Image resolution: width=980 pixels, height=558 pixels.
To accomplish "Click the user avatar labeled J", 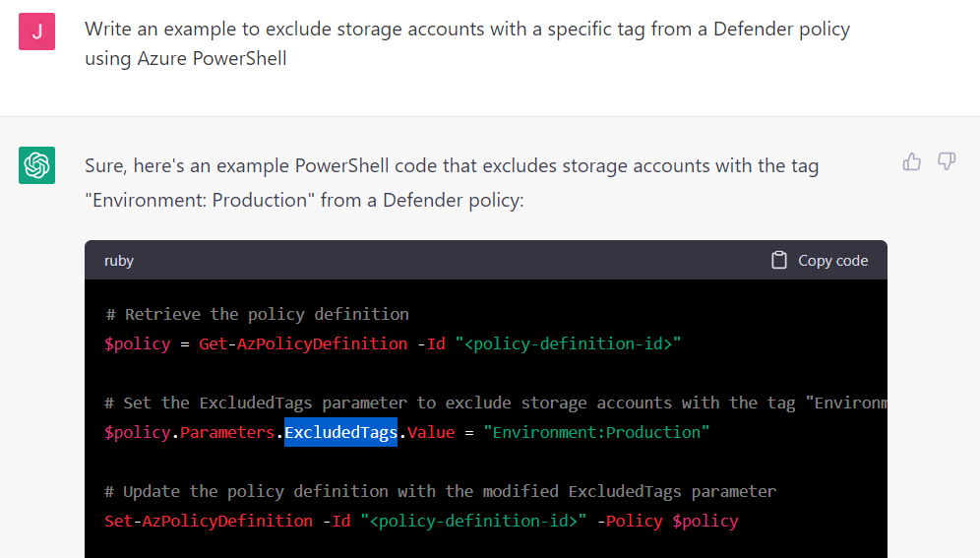I will pos(36,31).
